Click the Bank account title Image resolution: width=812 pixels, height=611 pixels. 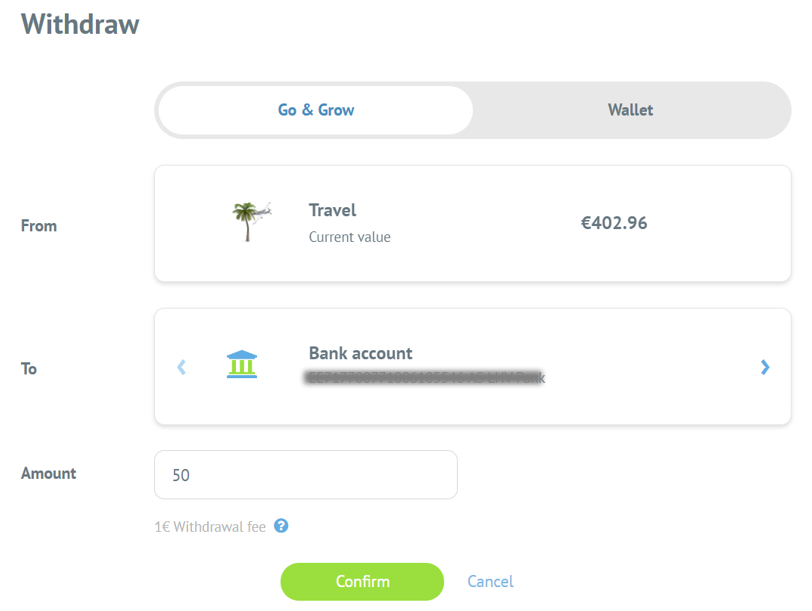(360, 353)
